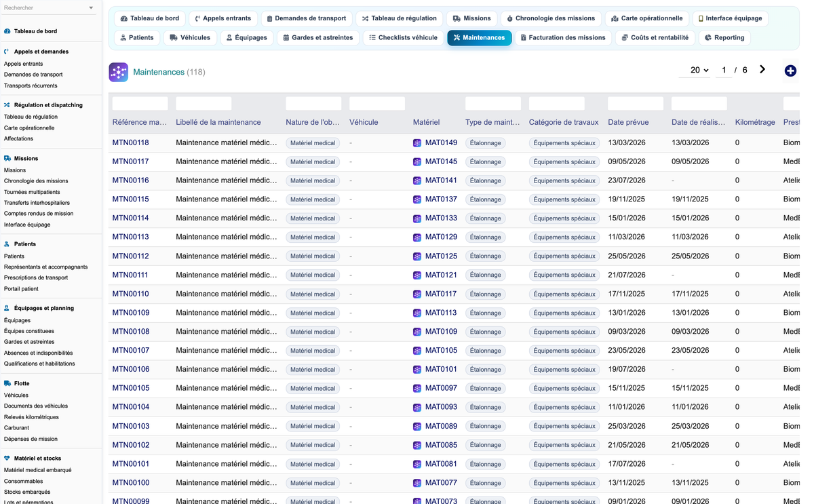Open the Reporting tab
The image size is (814, 504).
pyautogui.click(x=724, y=37)
